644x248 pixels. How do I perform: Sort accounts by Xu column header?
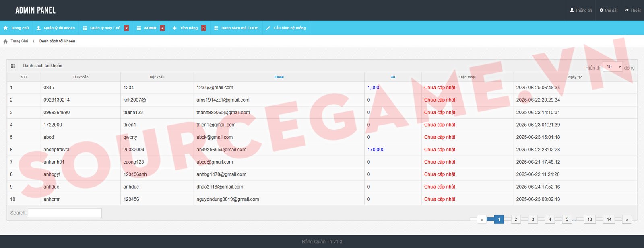click(x=393, y=77)
